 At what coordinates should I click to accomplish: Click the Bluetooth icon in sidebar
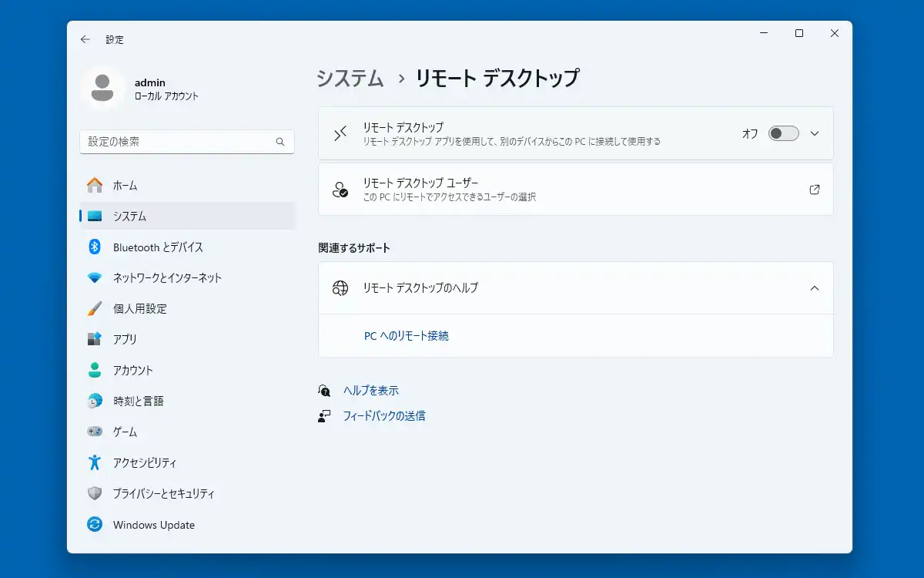pyautogui.click(x=95, y=247)
